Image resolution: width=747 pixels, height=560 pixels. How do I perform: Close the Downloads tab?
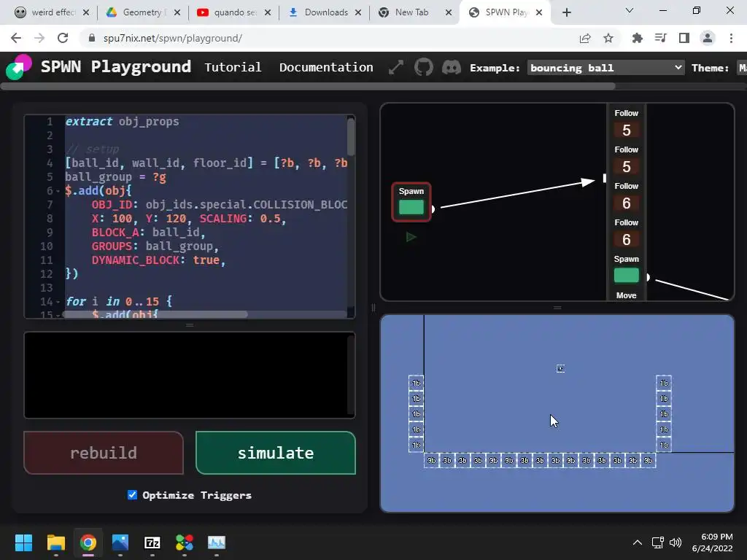357,12
